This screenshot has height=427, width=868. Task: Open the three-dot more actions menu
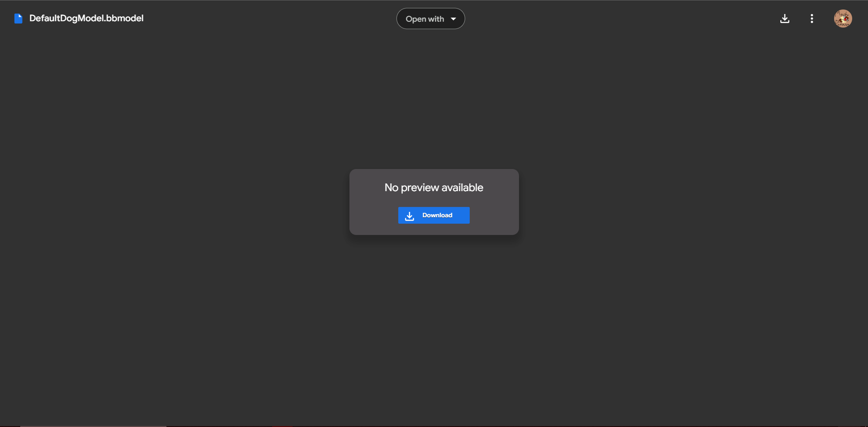(x=812, y=19)
